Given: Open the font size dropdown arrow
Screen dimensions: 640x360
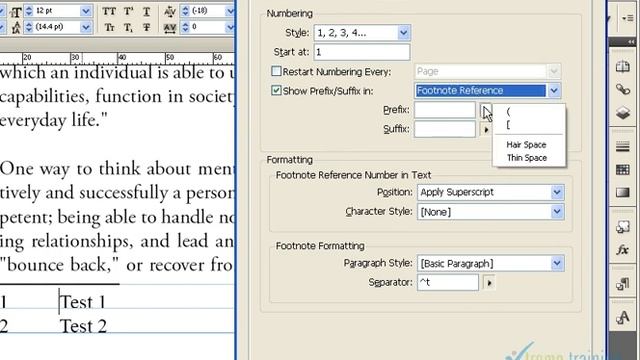Looking at the screenshot, I should 86,11.
